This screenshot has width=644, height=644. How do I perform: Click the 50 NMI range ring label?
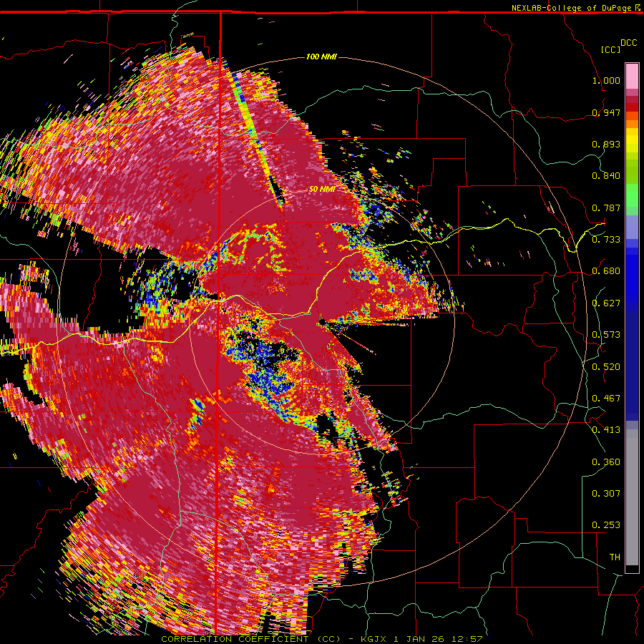coord(322,189)
